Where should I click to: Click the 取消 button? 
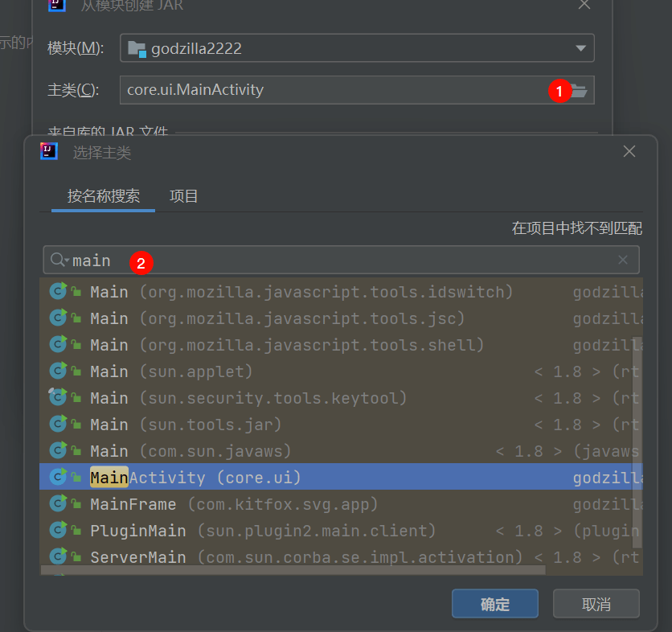[x=596, y=604]
